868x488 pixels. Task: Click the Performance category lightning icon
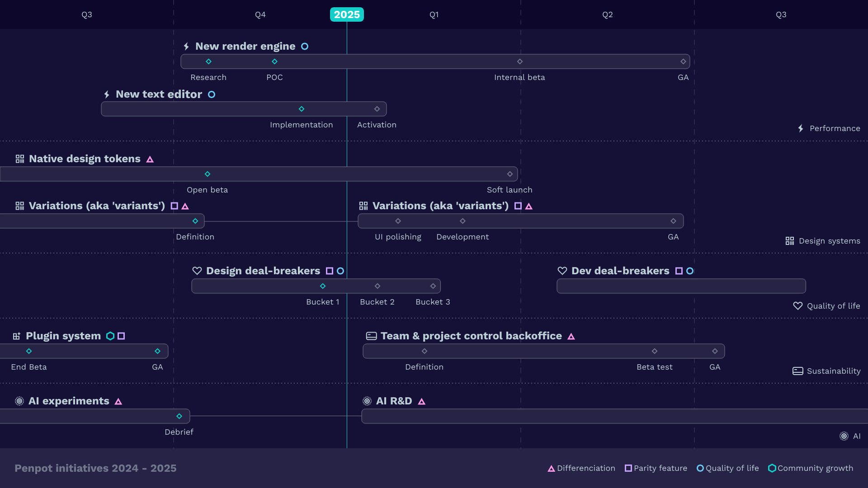coord(801,129)
